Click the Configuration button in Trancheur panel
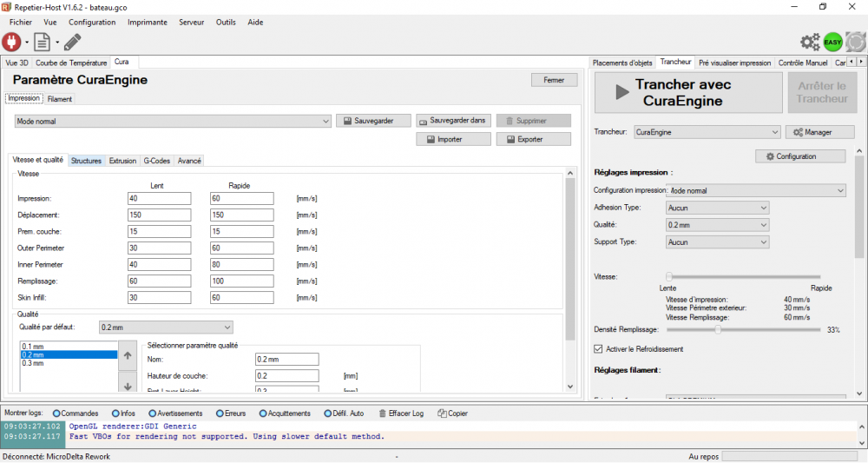Image resolution: width=868 pixels, height=463 pixels. point(800,156)
